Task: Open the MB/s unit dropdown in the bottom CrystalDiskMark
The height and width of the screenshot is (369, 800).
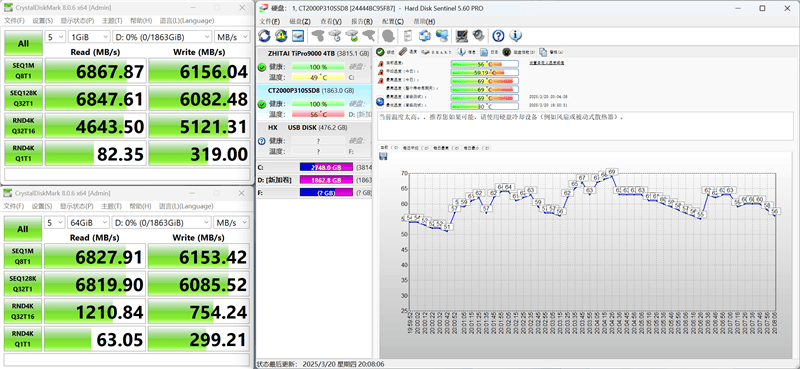Action: [x=232, y=223]
